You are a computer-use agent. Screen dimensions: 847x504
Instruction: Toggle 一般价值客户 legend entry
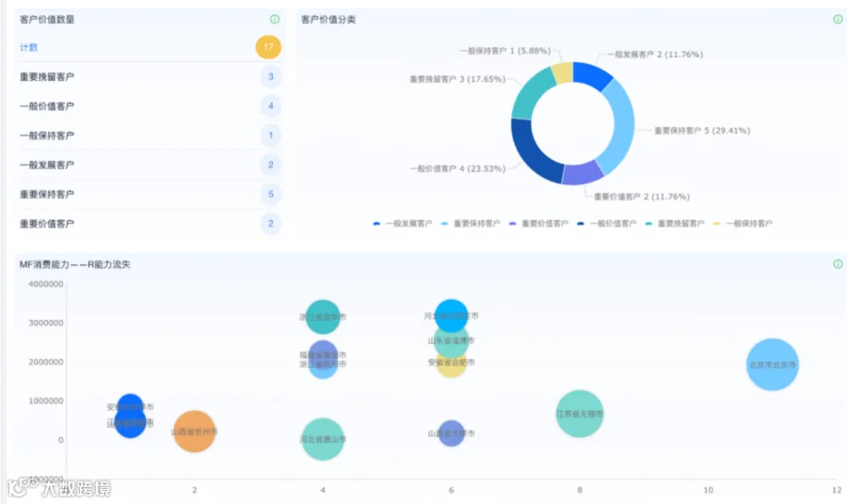[x=607, y=224]
